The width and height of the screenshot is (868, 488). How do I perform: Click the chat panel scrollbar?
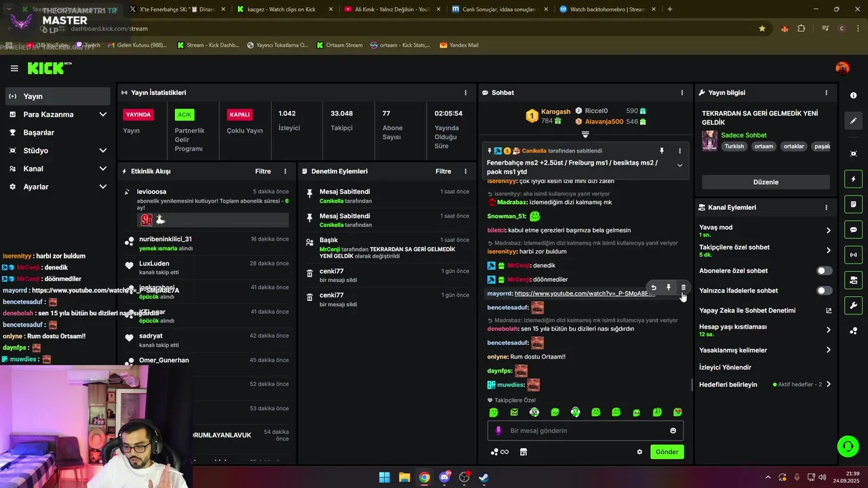(692, 385)
